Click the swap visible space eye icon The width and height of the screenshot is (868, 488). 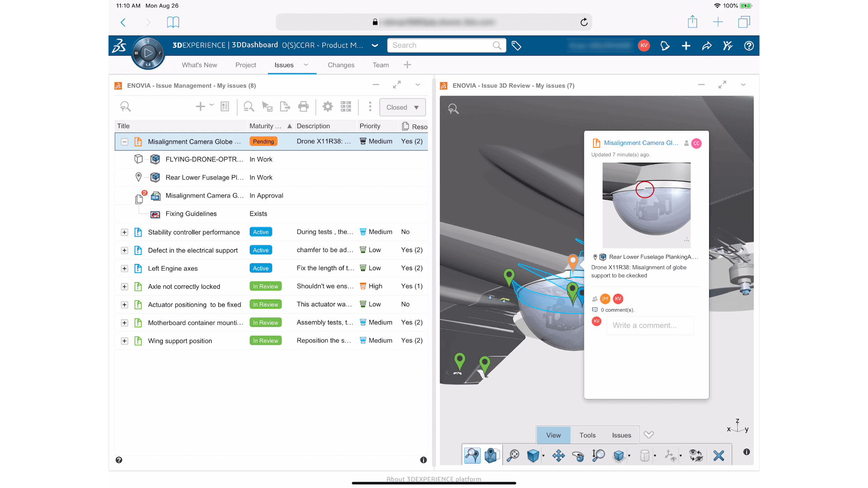(x=696, y=455)
